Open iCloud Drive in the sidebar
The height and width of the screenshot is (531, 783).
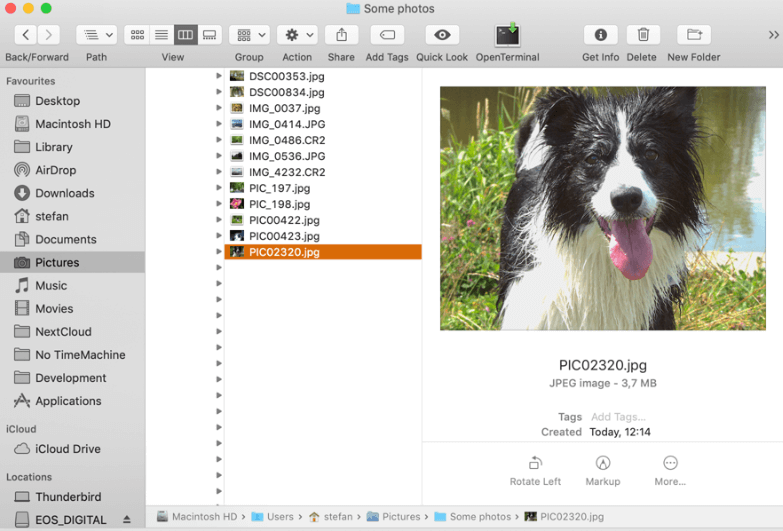[x=68, y=449]
